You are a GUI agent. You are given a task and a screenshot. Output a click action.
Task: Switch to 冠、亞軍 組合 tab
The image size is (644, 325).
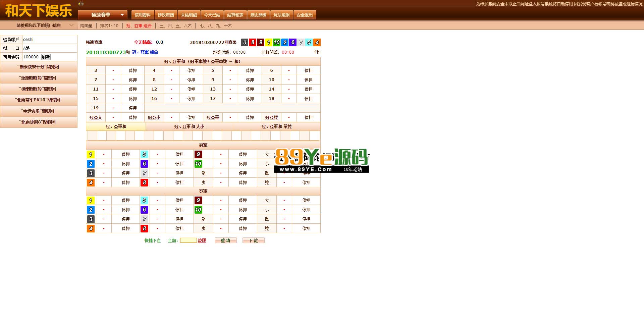(x=139, y=25)
